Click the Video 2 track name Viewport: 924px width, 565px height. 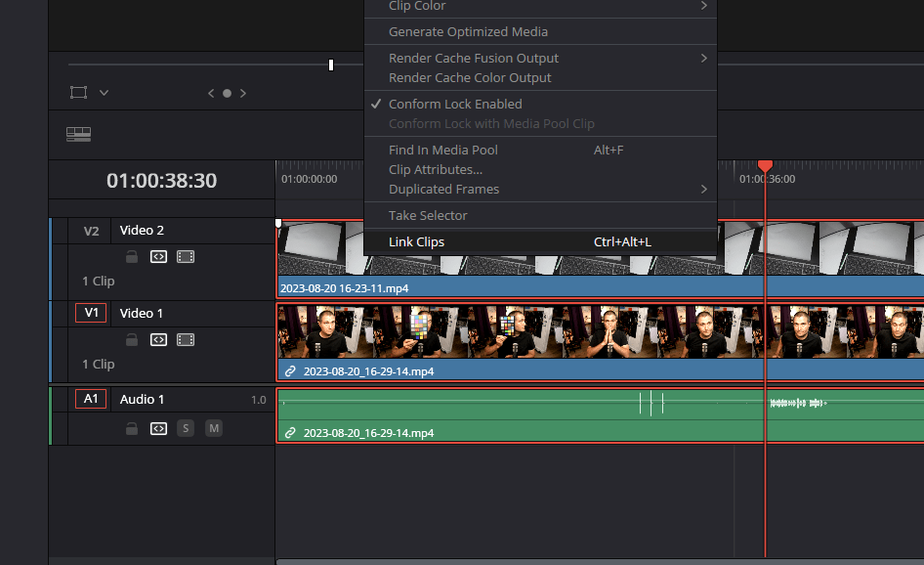142,231
